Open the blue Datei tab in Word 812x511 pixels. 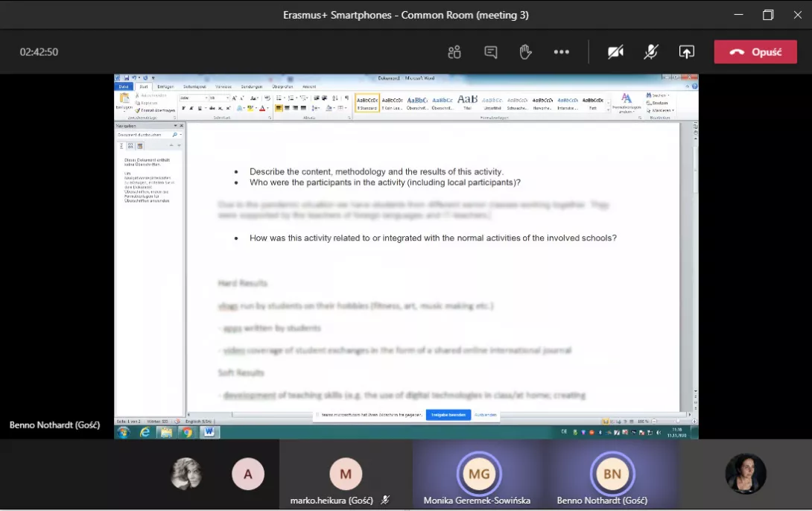coord(124,86)
